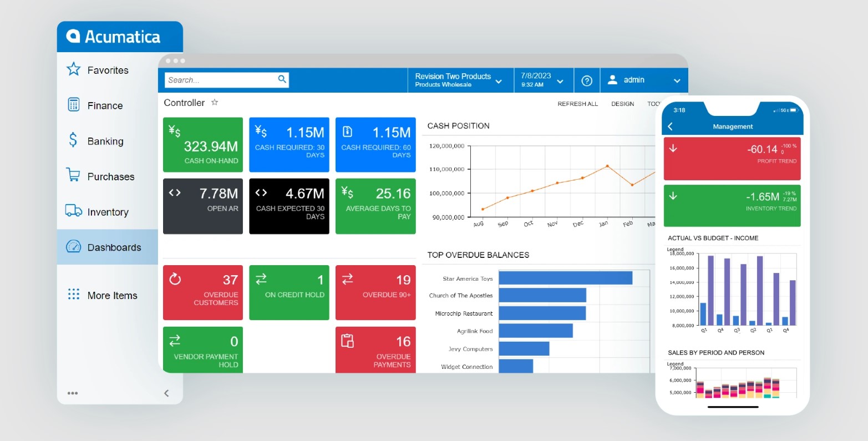
Task: Select Purchases in the sidebar menu
Action: (x=108, y=176)
